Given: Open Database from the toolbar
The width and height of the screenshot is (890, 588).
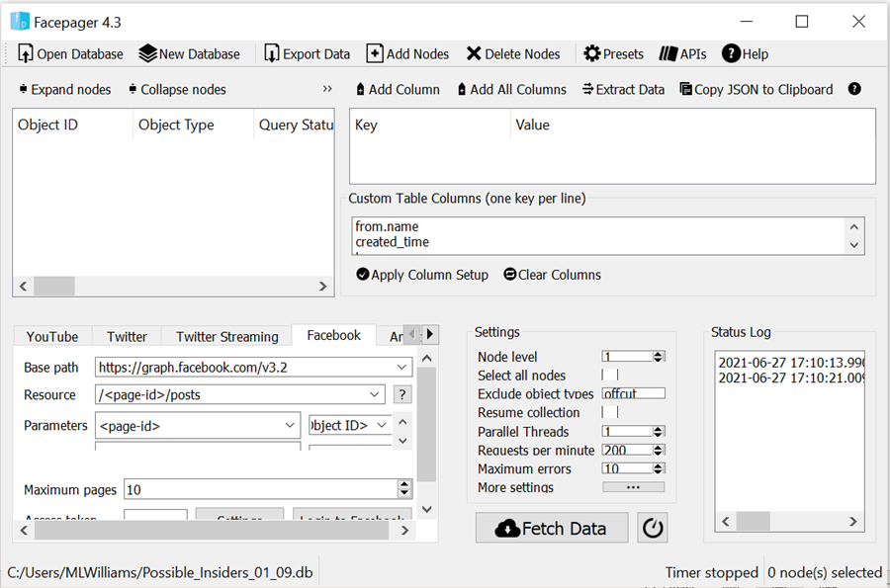Looking at the screenshot, I should [70, 54].
